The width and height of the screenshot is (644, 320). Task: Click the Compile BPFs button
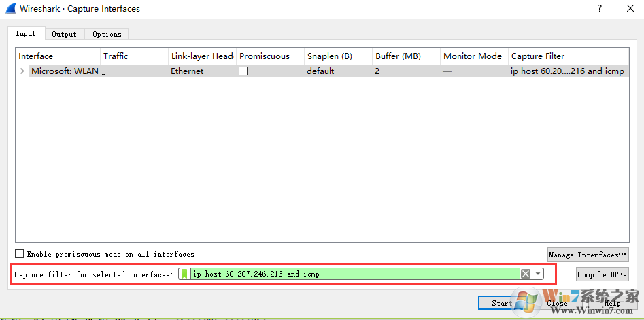pyautogui.click(x=602, y=274)
